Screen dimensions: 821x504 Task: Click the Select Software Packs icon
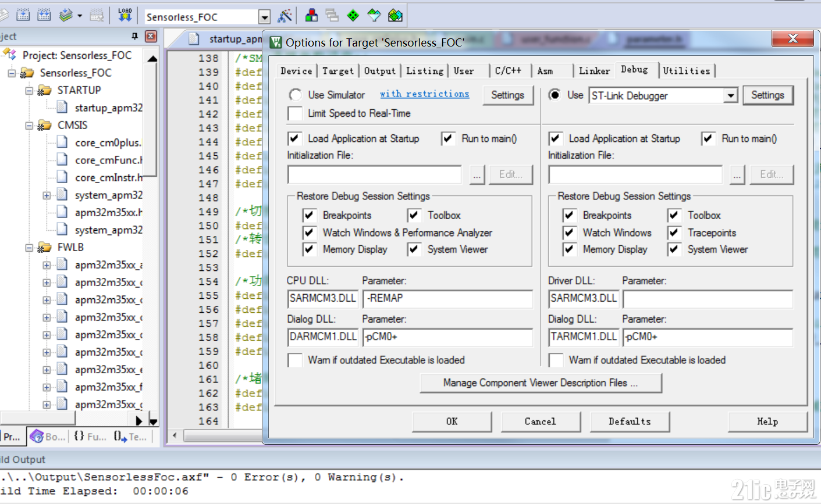point(374,16)
